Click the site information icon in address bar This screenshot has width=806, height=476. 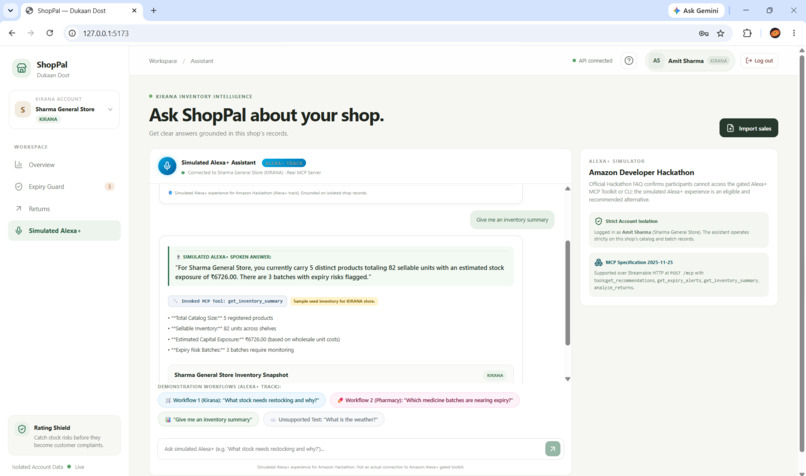pyautogui.click(x=72, y=33)
